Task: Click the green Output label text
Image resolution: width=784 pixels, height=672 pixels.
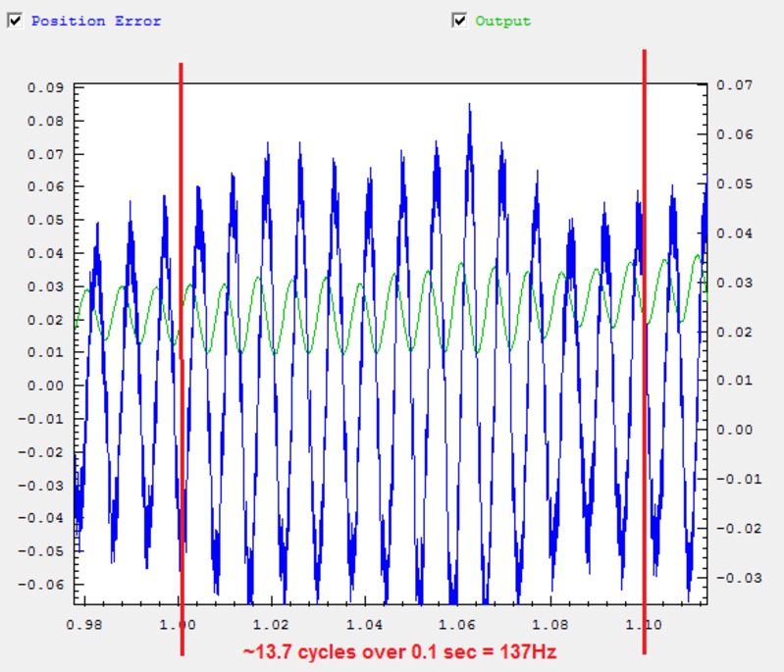Action: click(503, 21)
